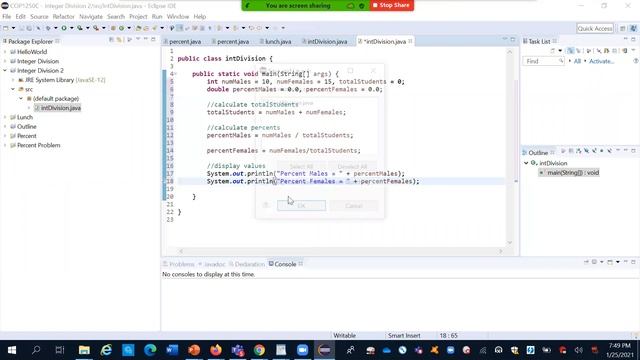This screenshot has height=360, width=640.
Task: Click Stop Share button
Action: [x=391, y=5]
